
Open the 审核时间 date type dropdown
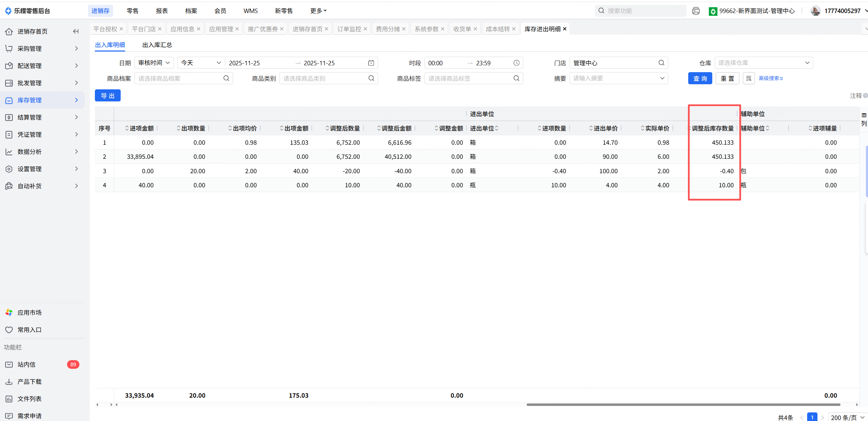(154, 63)
